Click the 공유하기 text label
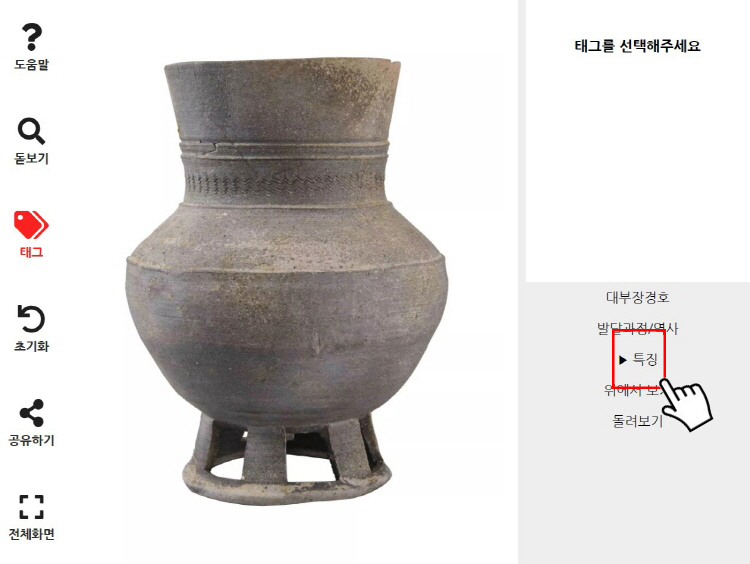This screenshot has width=750, height=564. pyautogui.click(x=32, y=440)
